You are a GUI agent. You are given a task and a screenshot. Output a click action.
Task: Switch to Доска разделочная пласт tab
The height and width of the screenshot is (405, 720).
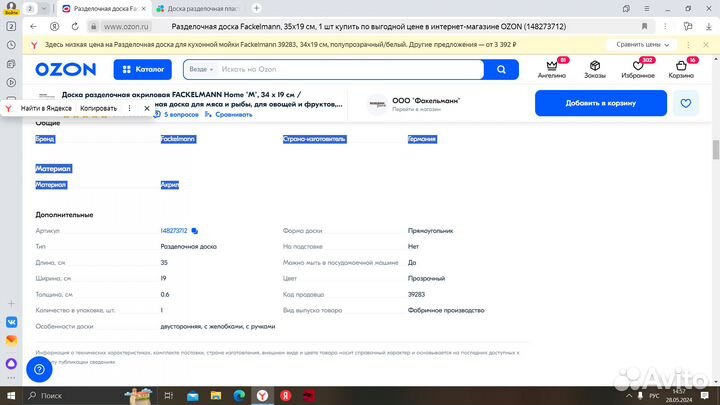click(x=200, y=9)
